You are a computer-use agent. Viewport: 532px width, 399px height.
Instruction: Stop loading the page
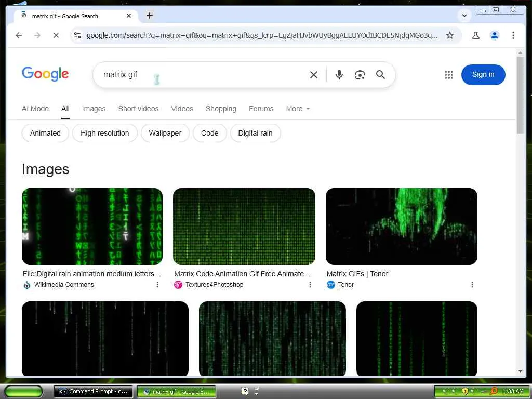[x=56, y=35]
